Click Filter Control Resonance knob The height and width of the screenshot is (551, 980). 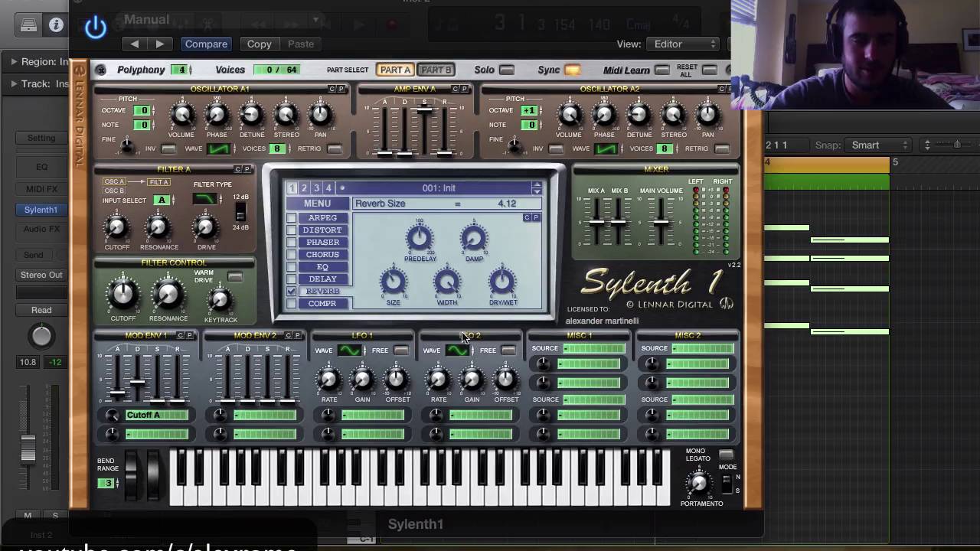point(168,295)
